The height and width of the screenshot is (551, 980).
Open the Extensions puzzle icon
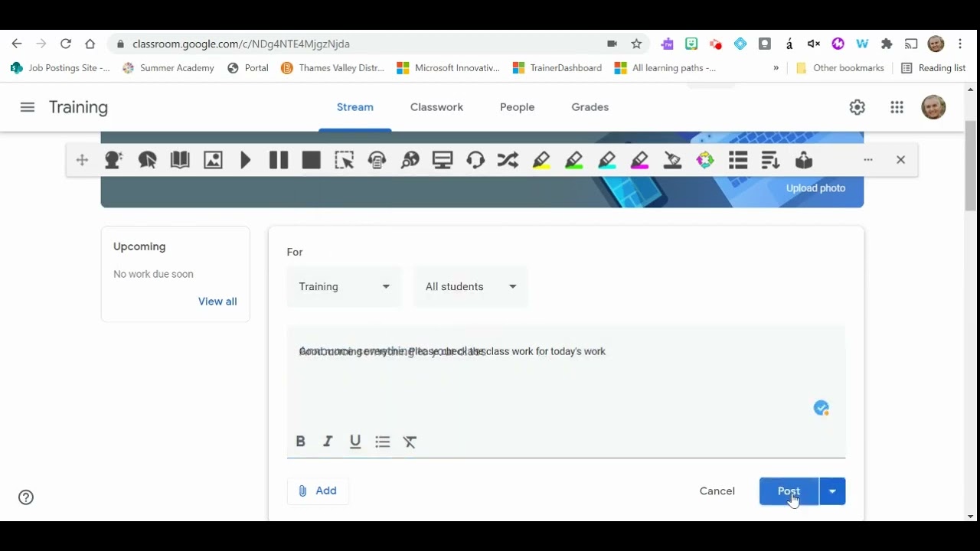pos(887,44)
